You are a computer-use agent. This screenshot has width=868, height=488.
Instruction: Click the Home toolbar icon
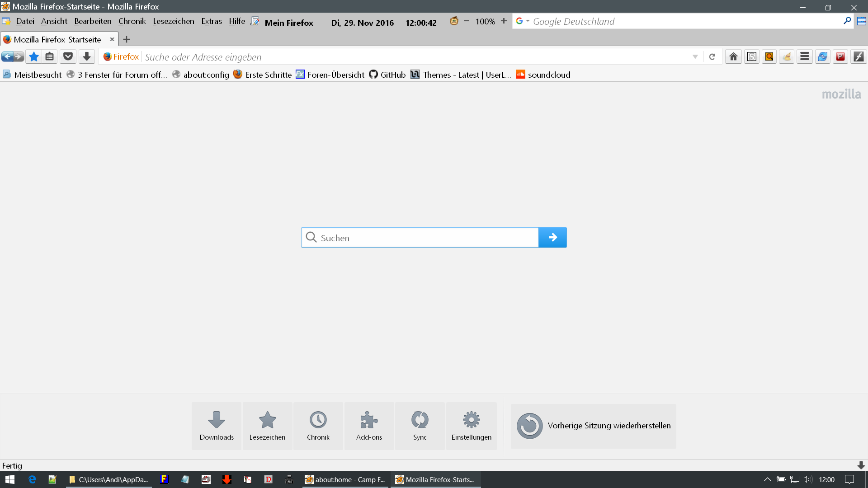(733, 57)
